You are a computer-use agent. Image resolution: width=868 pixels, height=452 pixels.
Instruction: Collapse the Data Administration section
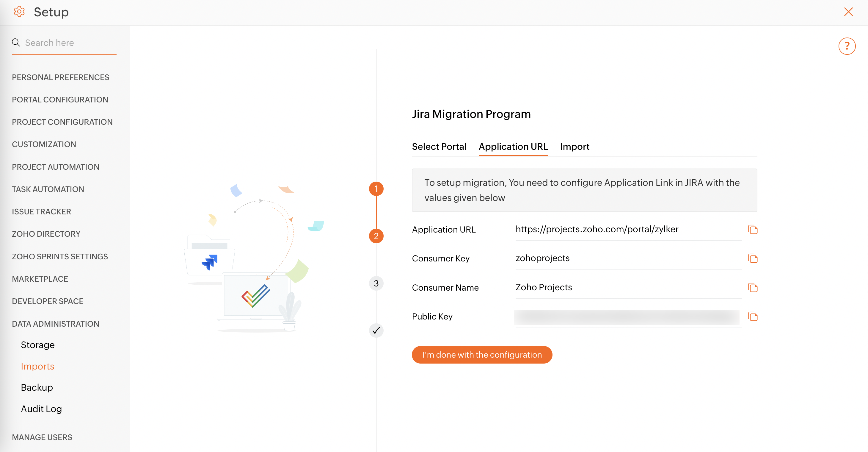[x=56, y=324]
